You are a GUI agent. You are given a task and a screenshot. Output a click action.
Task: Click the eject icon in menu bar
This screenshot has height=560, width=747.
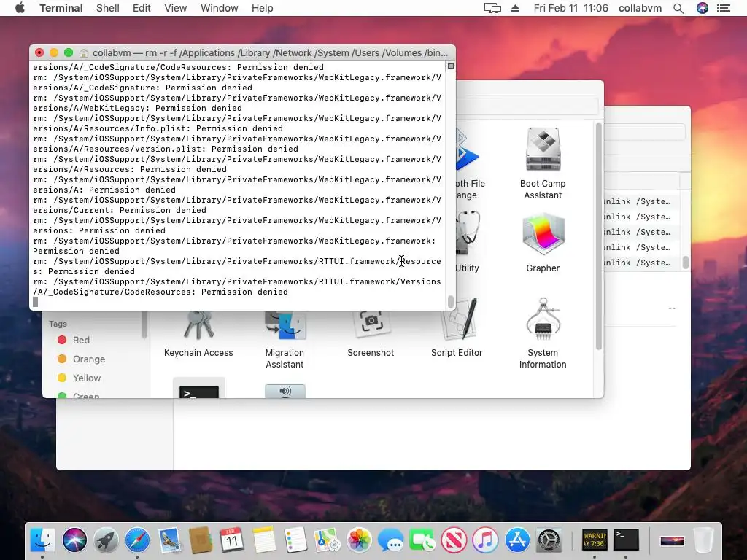coord(515,8)
